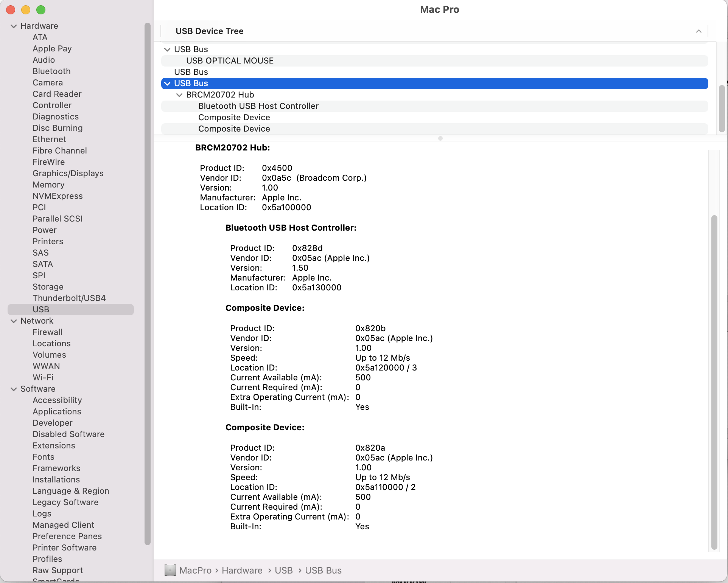Click the USB Device Tree sort chevron
Image resolution: width=728 pixels, height=583 pixels.
tap(698, 31)
